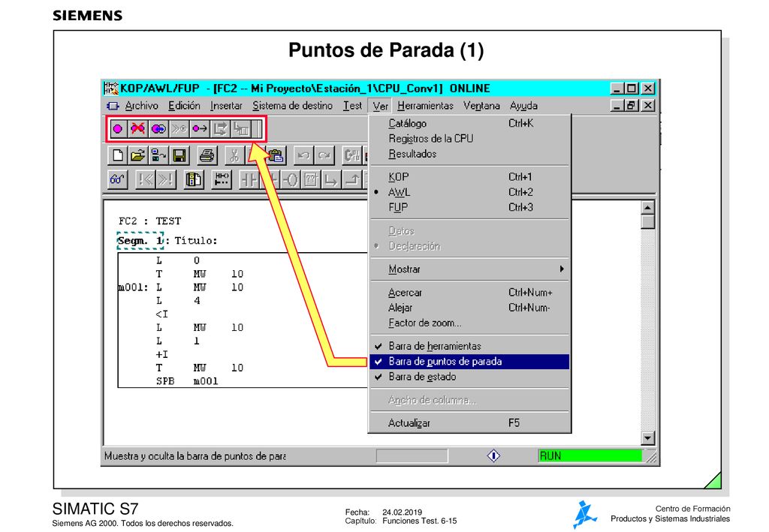Click the operating mode icon in status bar
This screenshot has height=532, width=769.
(x=493, y=455)
